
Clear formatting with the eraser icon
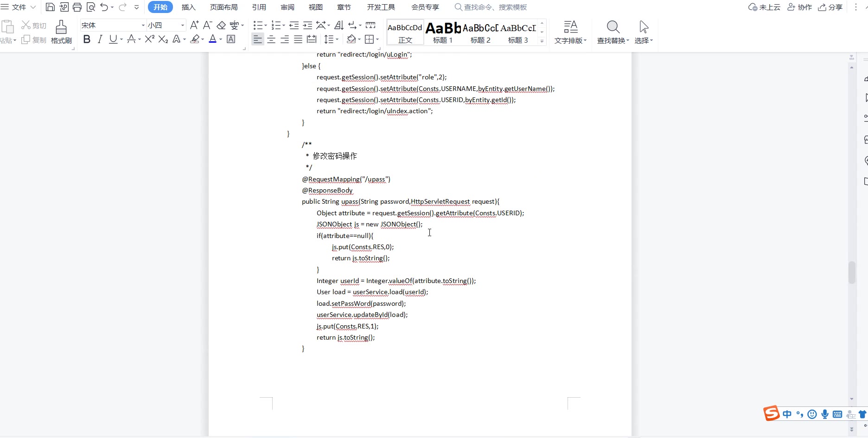tap(221, 25)
